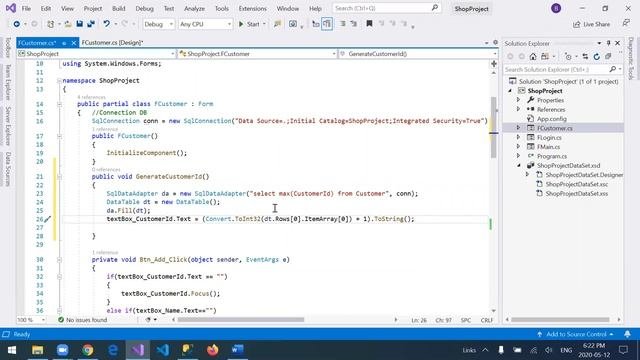Open the 100 % zoom level dropdown
The width and height of the screenshot is (640, 360).
coord(31,320)
